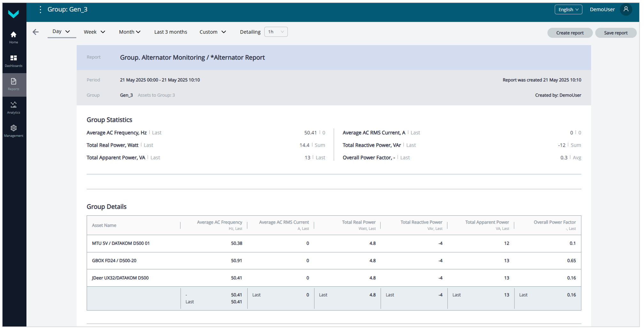
Task: Go to Home in sidebar
Action: pyautogui.click(x=13, y=37)
